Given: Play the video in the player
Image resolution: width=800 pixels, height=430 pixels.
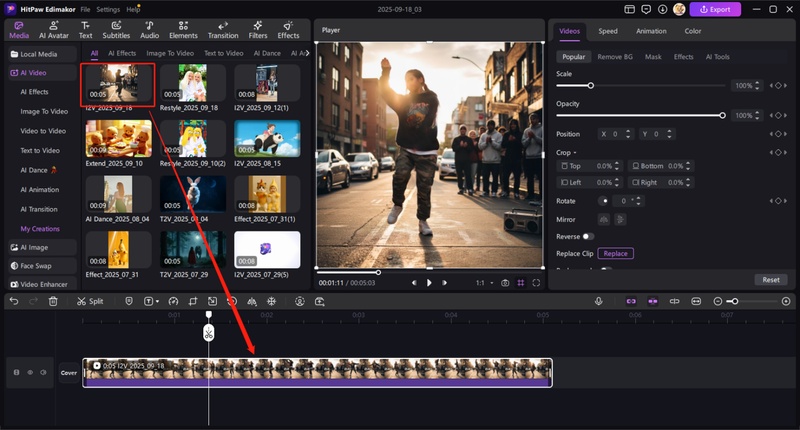Looking at the screenshot, I should [x=429, y=283].
